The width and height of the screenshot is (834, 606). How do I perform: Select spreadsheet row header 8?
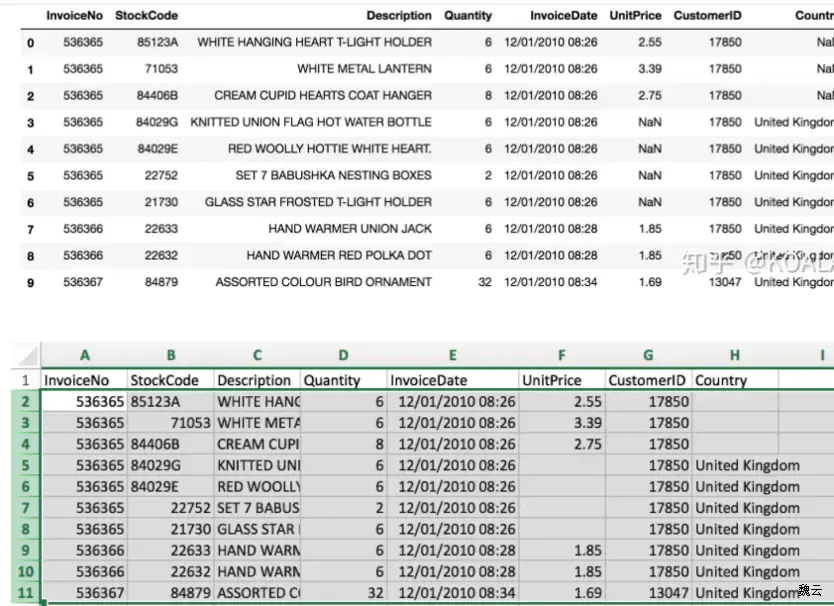pyautogui.click(x=26, y=529)
